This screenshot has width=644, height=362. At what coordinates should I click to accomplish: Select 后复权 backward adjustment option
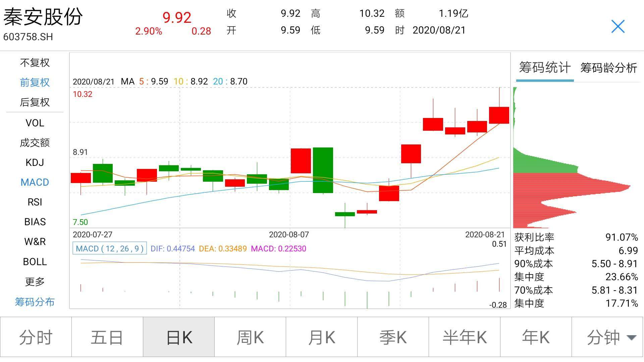[35, 102]
